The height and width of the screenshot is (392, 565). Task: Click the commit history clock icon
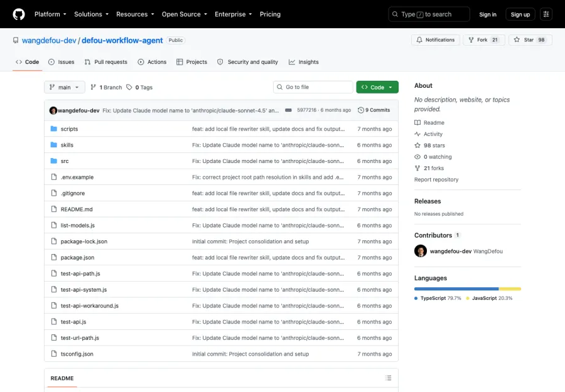361,110
